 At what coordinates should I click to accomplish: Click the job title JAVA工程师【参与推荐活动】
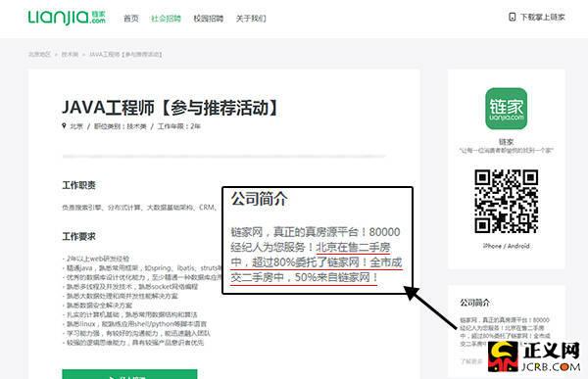click(171, 108)
